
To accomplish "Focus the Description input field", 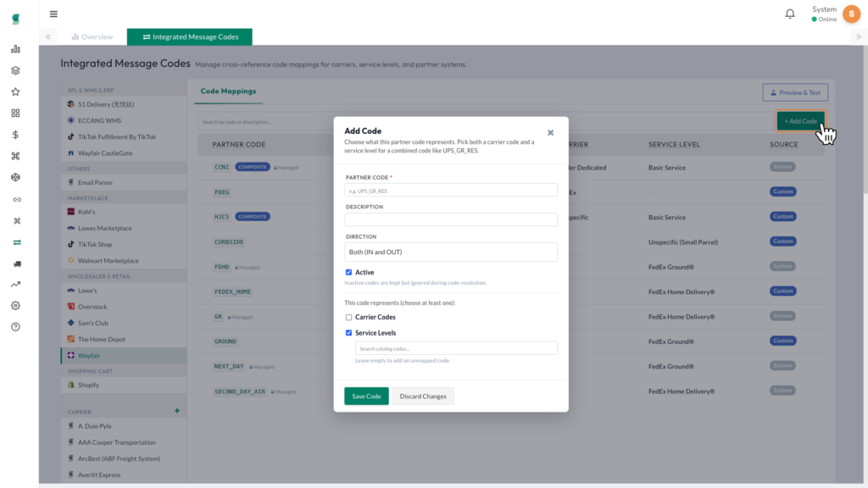I will [x=451, y=219].
